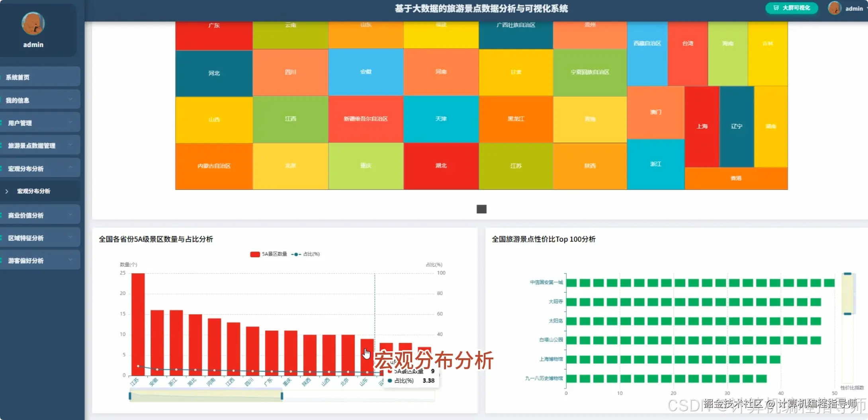Screen dimensions: 868x420
Task: Select the 内蒙古自治区 treemap block
Action: 214,166
